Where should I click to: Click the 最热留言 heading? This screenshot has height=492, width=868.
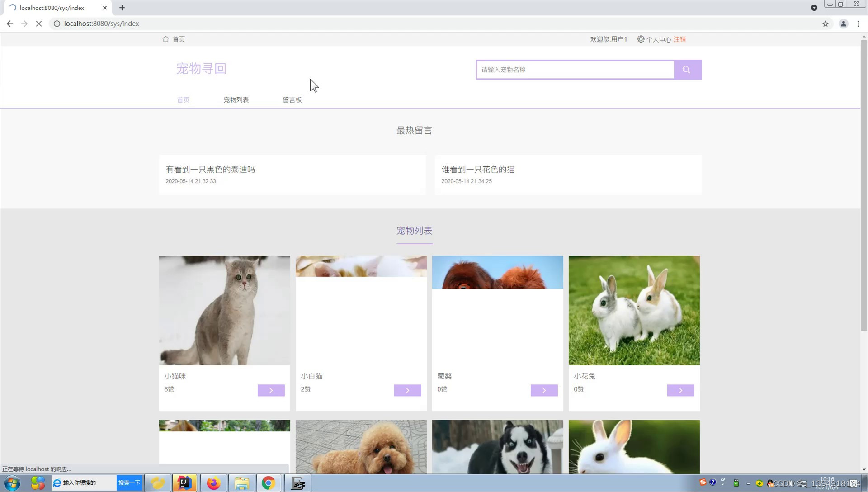pyautogui.click(x=414, y=131)
